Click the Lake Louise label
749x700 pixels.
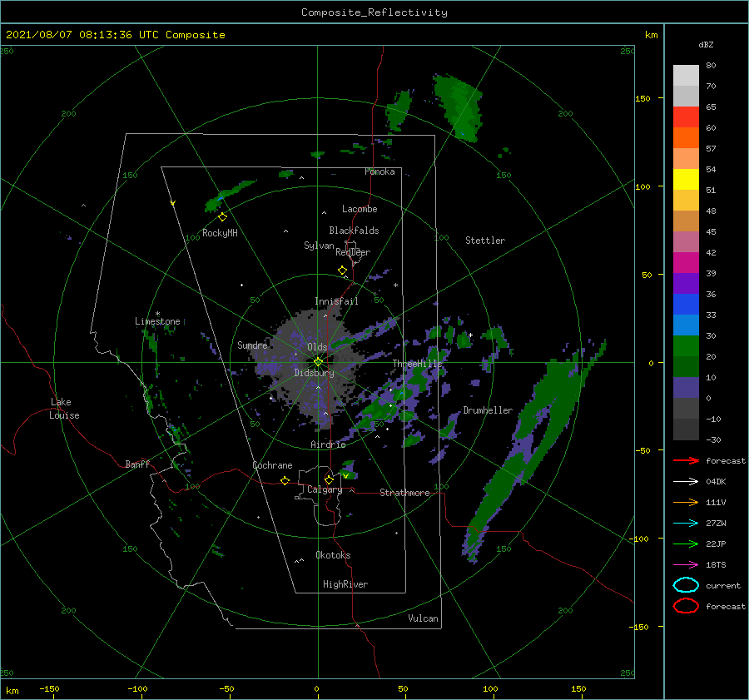click(x=64, y=409)
